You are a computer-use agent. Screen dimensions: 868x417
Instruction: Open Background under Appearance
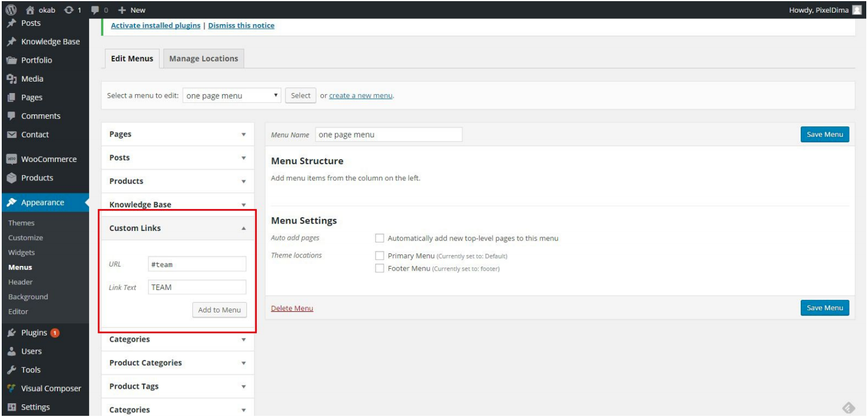(28, 297)
